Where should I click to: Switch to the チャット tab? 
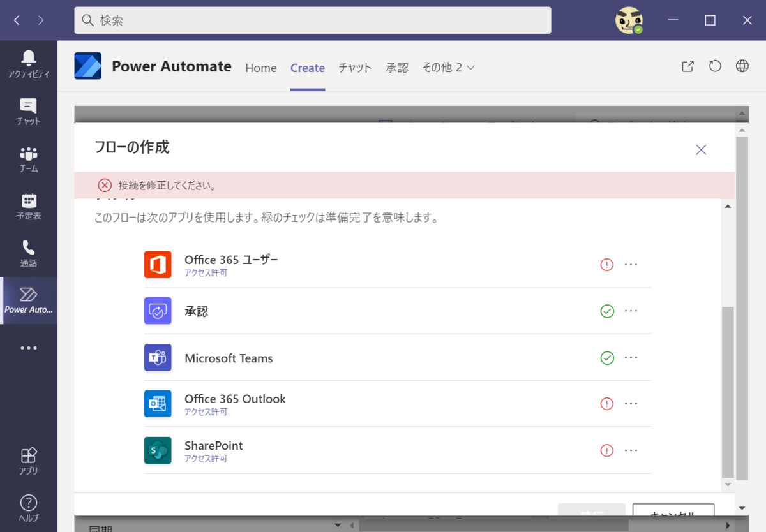[x=355, y=68]
